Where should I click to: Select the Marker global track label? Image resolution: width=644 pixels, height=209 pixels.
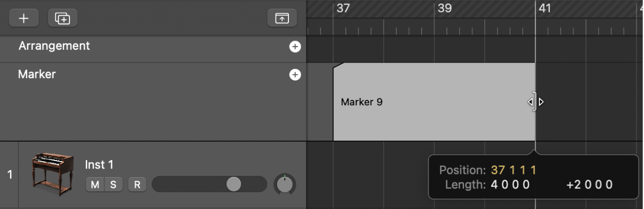click(37, 75)
